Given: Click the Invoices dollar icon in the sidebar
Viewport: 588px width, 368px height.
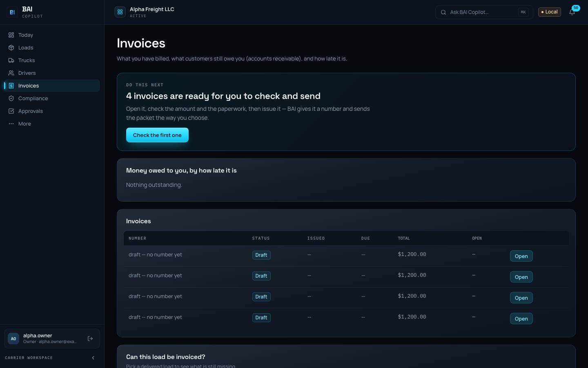Looking at the screenshot, I should 11,86.
